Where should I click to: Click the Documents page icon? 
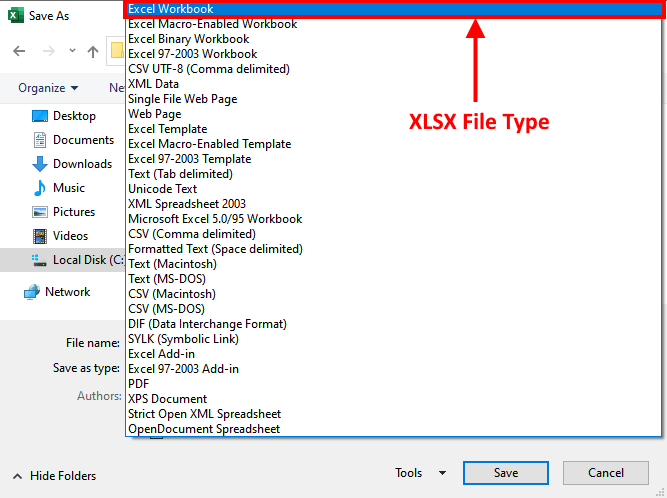pyautogui.click(x=40, y=140)
